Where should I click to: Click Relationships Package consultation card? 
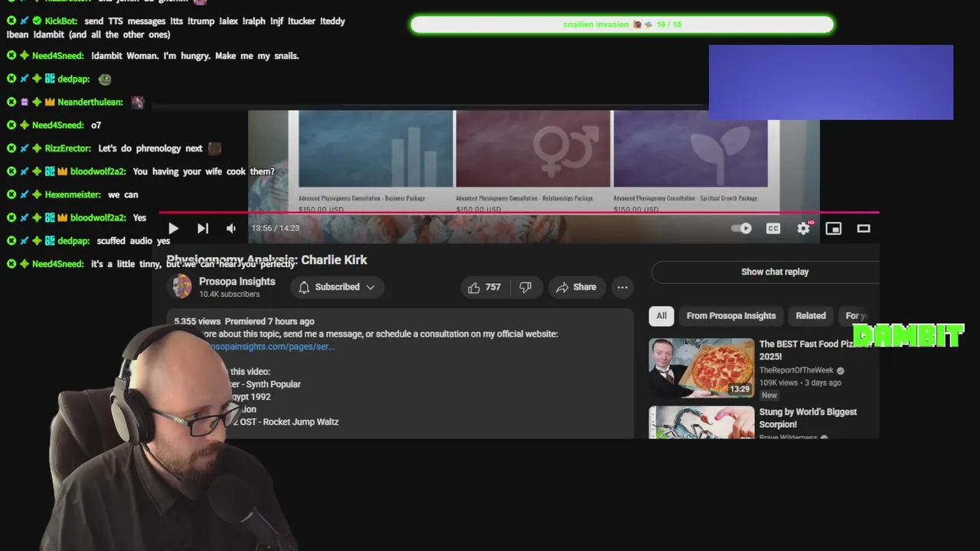coord(533,161)
